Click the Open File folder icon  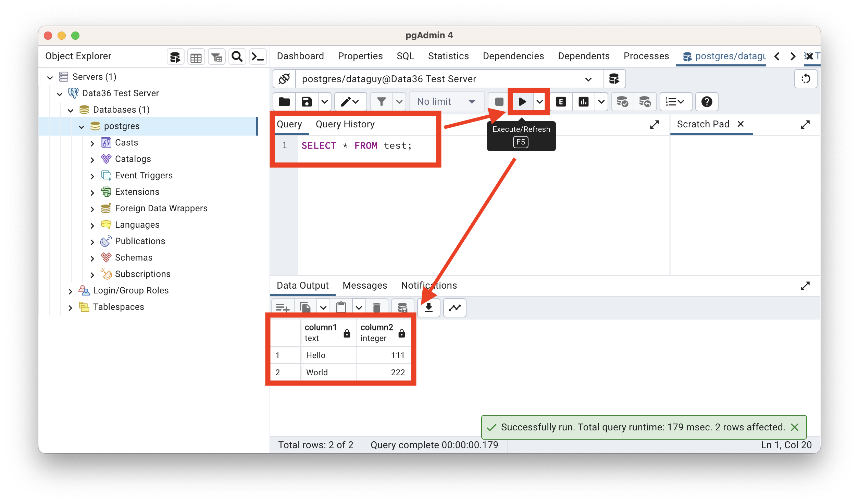click(284, 102)
